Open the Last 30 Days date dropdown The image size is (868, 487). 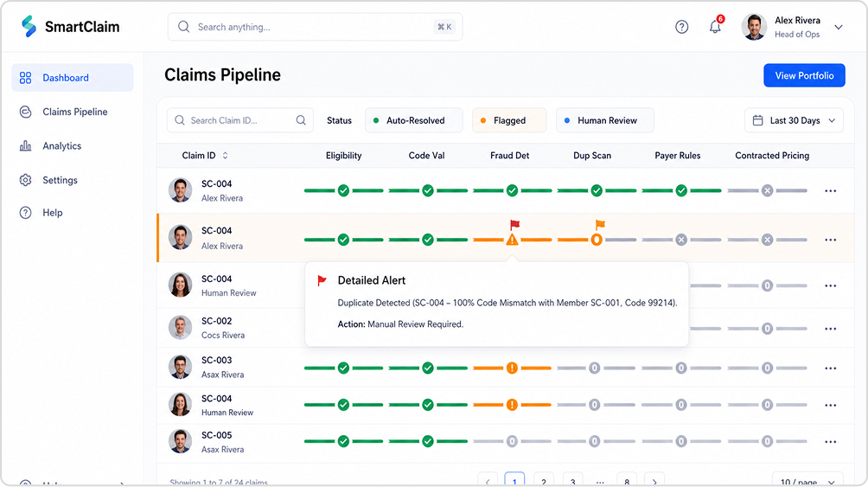tap(794, 120)
